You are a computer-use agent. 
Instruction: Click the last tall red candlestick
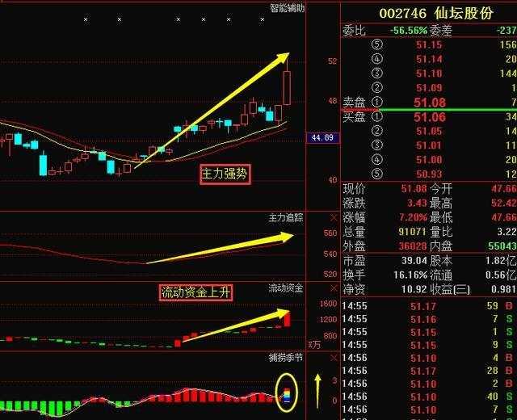(288, 88)
